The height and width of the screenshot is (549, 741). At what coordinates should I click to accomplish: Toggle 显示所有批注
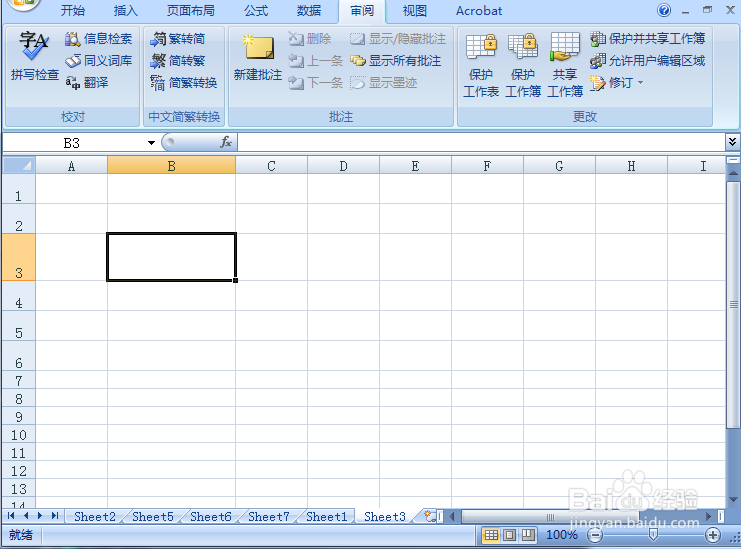[x=396, y=60]
